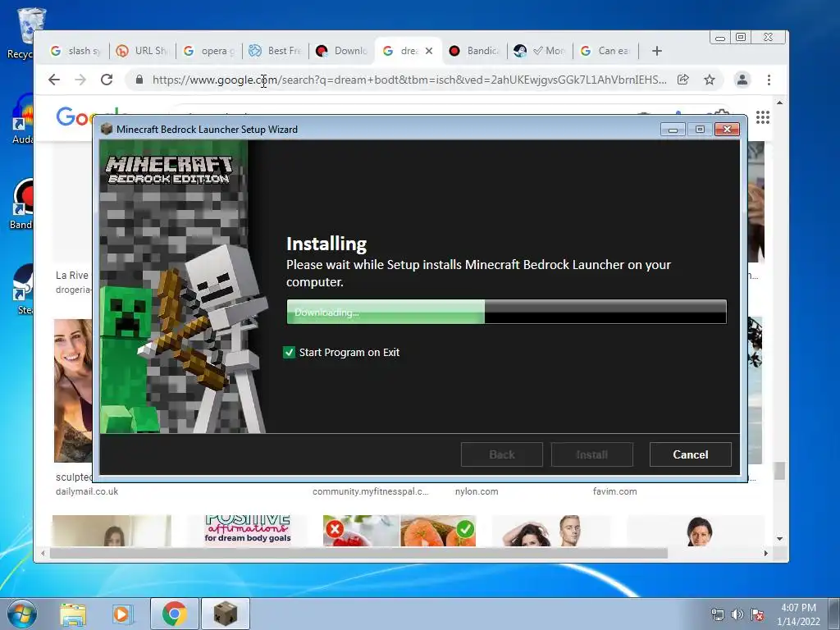Minimize the Minecraft Setup Wizard window
This screenshot has height=630, width=840.
[673, 129]
